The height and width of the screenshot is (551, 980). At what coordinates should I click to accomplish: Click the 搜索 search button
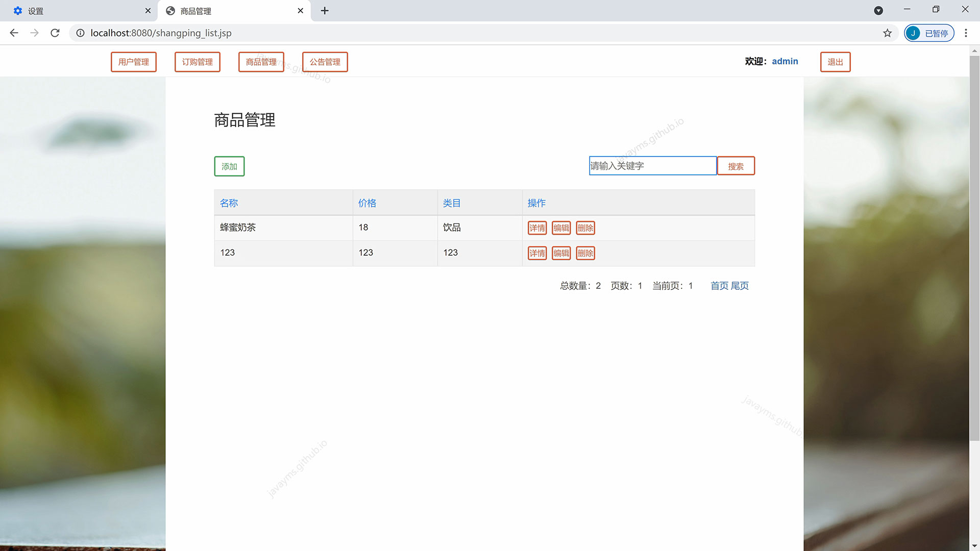736,166
